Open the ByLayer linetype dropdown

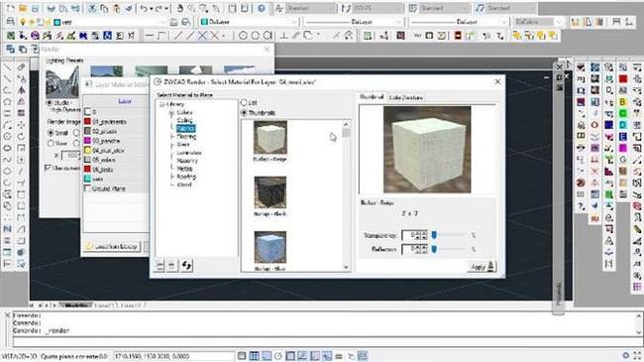[354, 22]
